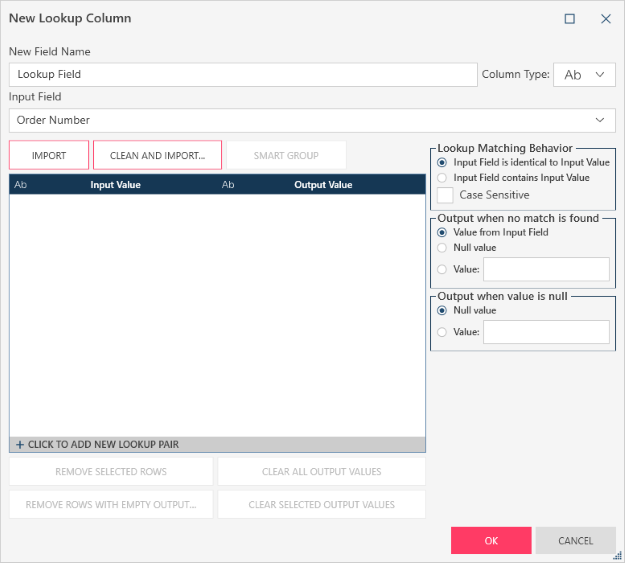Viewport: 625px width, 563px height.
Task: Open the Column Type dropdown
Action: (585, 75)
